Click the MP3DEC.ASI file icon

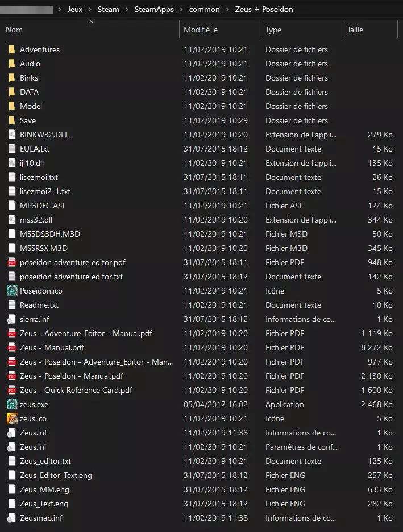click(x=12, y=206)
